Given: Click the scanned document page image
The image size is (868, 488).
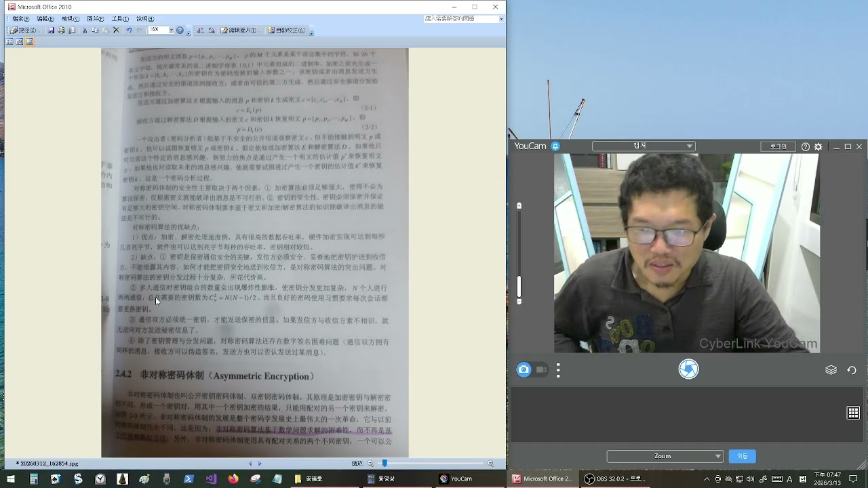Looking at the screenshot, I should point(255,252).
